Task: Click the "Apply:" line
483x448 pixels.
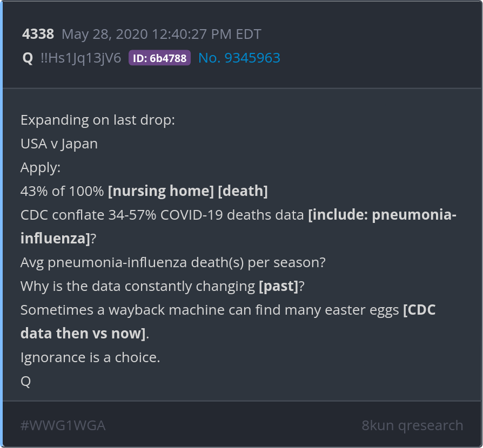Action: (41, 167)
